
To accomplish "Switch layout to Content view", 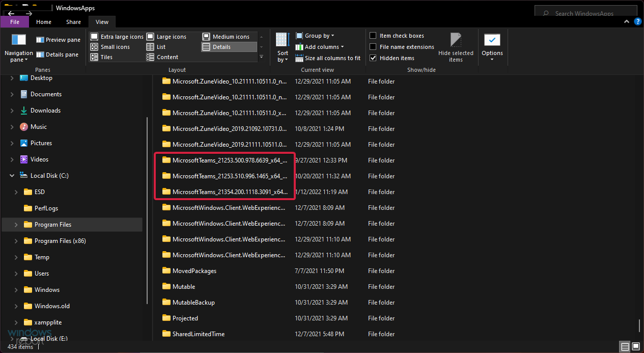I will 162,57.
